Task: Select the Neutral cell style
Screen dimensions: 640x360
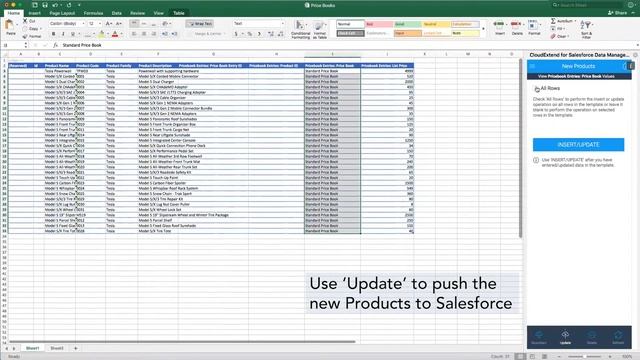Action: 436,24
